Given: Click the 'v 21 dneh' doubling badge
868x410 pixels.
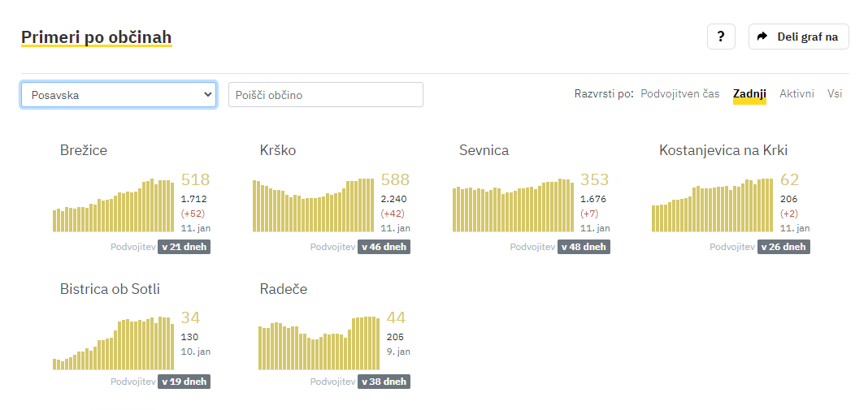Looking at the screenshot, I should tap(184, 247).
